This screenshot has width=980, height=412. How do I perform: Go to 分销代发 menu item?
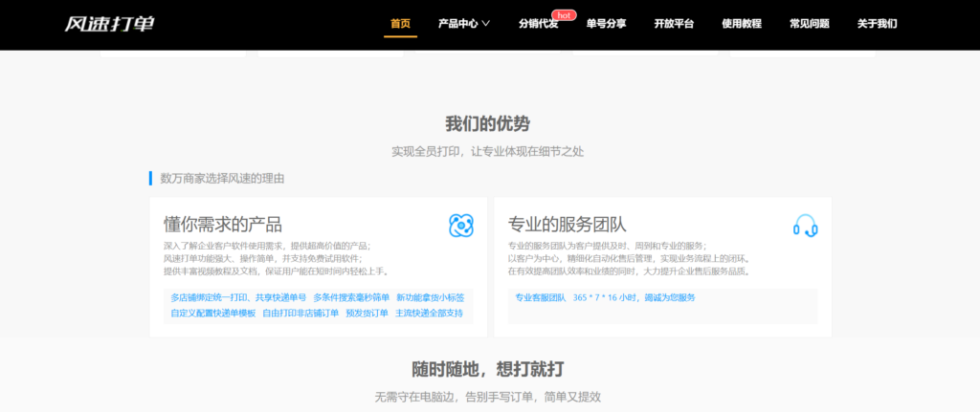pyautogui.click(x=538, y=24)
